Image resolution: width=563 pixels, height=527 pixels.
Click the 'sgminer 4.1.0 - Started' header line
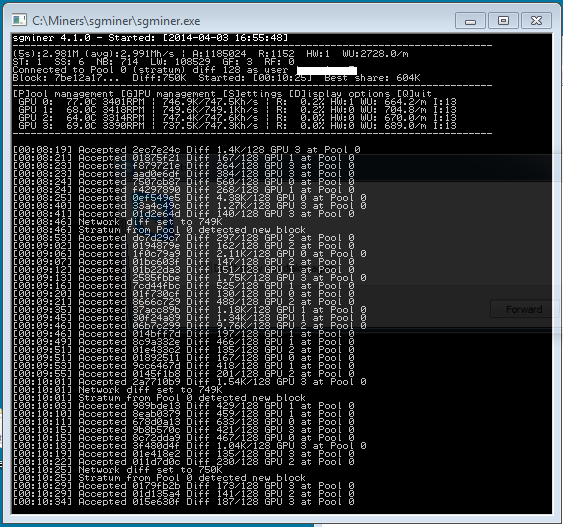tap(150, 38)
